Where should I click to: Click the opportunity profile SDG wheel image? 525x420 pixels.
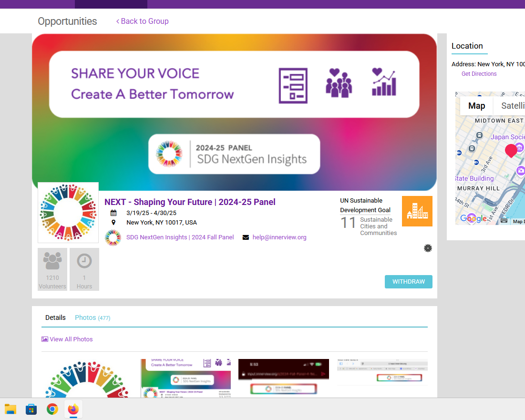(x=68, y=213)
